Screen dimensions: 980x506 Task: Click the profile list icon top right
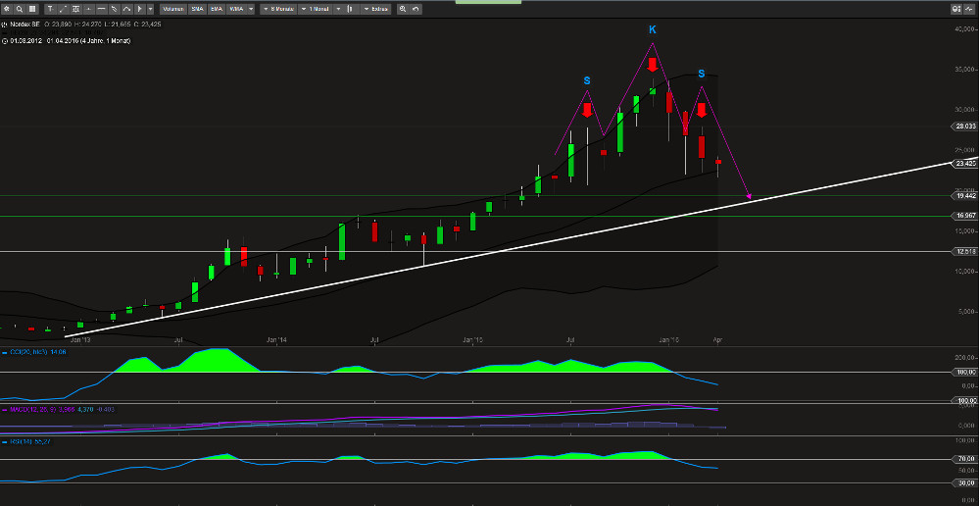pyautogui.click(x=956, y=9)
